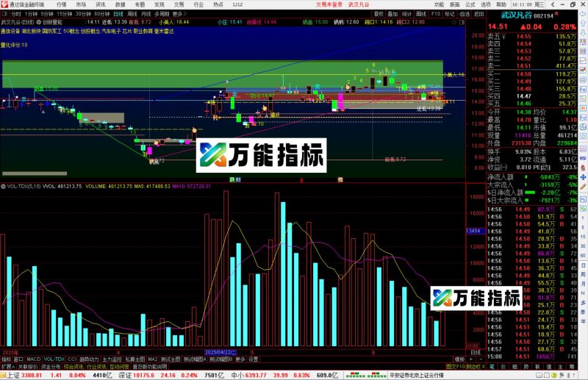
Task: Click the minus zoom button beside 模板
Action: [481, 359]
